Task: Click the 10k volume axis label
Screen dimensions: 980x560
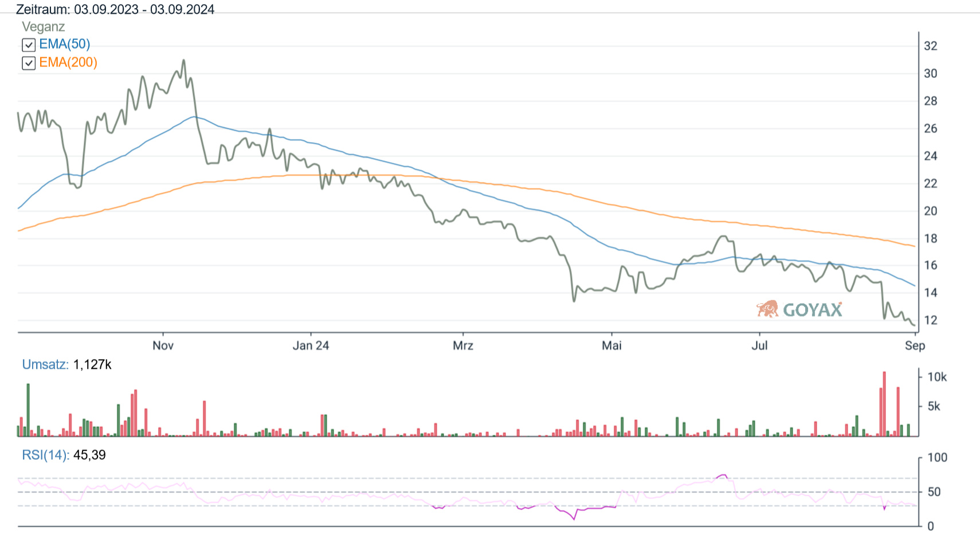Action: (937, 377)
